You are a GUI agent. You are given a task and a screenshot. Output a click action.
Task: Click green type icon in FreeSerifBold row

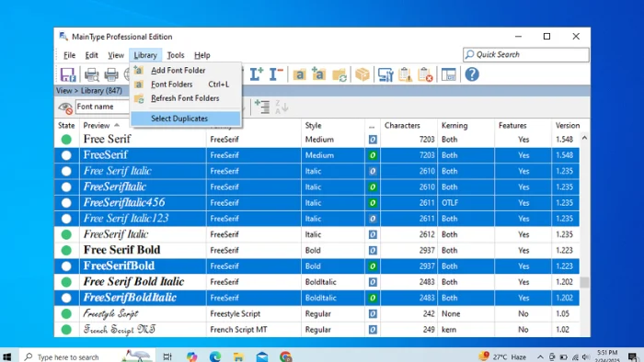tap(373, 266)
